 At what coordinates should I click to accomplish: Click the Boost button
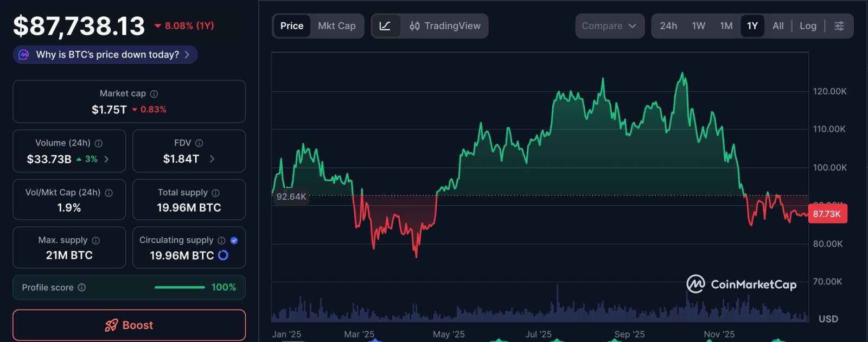[129, 325]
